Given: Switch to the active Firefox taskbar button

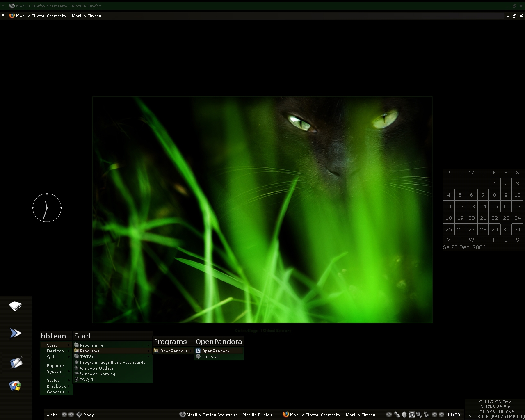Looking at the screenshot, I should 329,415.
